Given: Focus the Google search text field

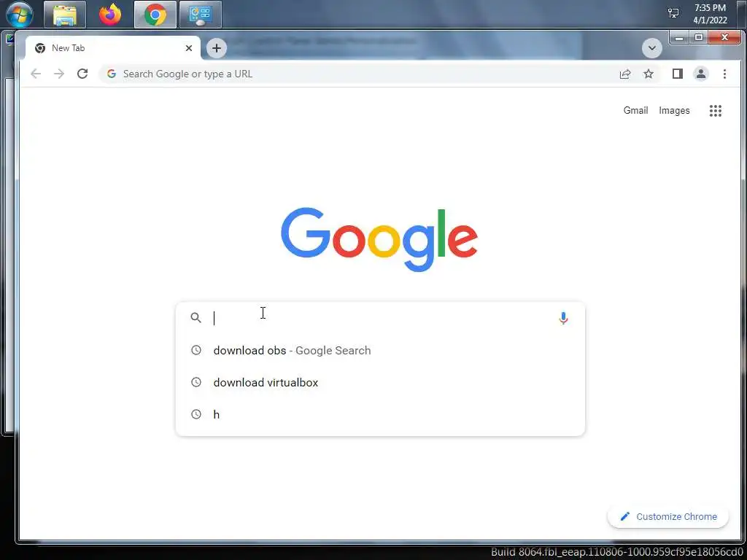Looking at the screenshot, I should (x=381, y=318).
